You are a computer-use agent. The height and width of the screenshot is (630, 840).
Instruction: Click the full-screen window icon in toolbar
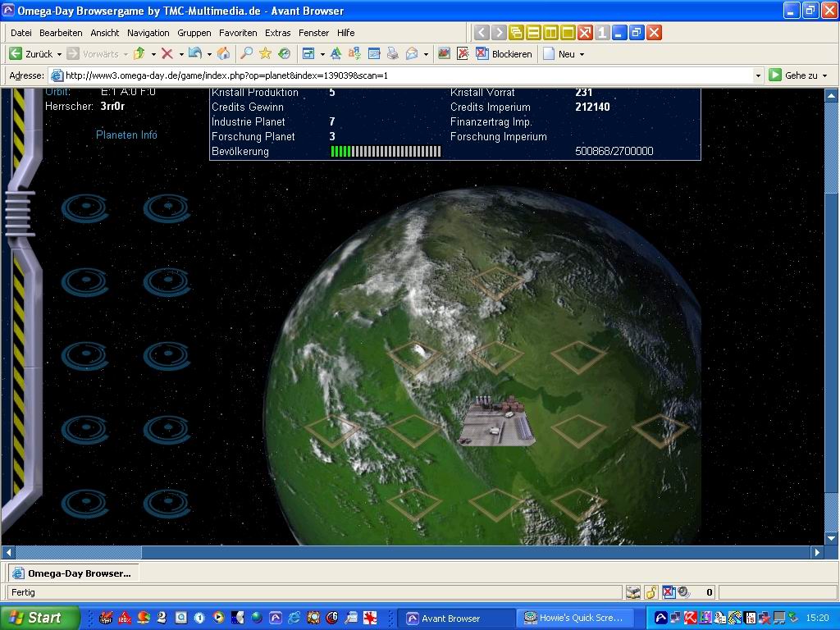(x=308, y=53)
